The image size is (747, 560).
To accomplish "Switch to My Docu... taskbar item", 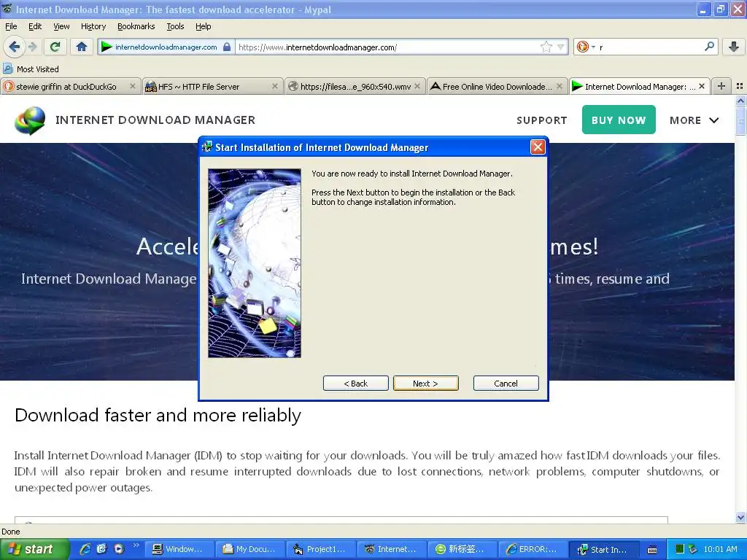I will 249,550.
